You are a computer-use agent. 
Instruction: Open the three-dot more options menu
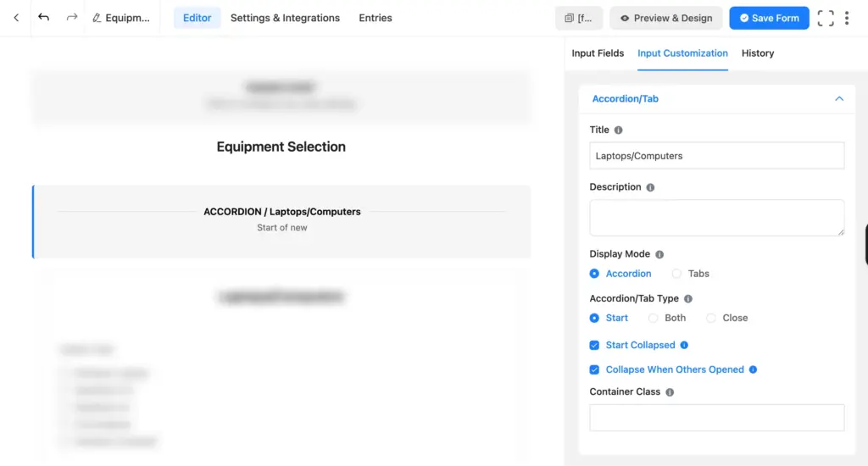(847, 18)
